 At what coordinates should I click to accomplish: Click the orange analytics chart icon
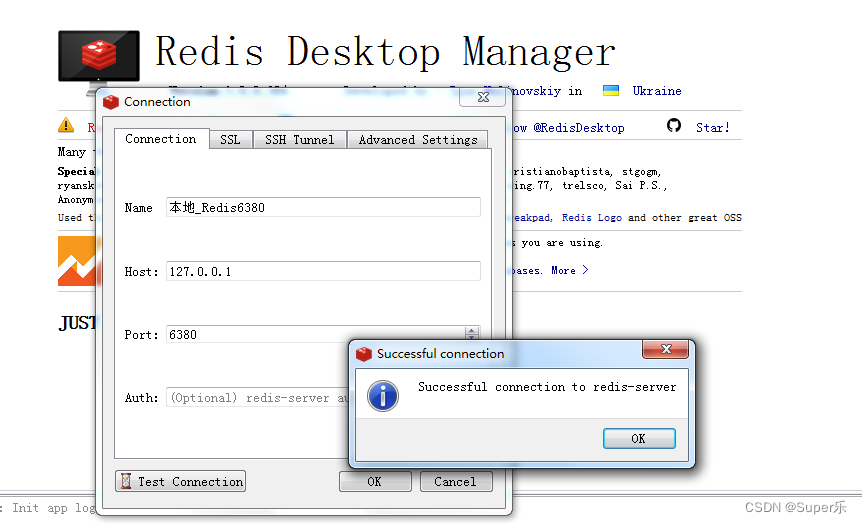tap(78, 261)
